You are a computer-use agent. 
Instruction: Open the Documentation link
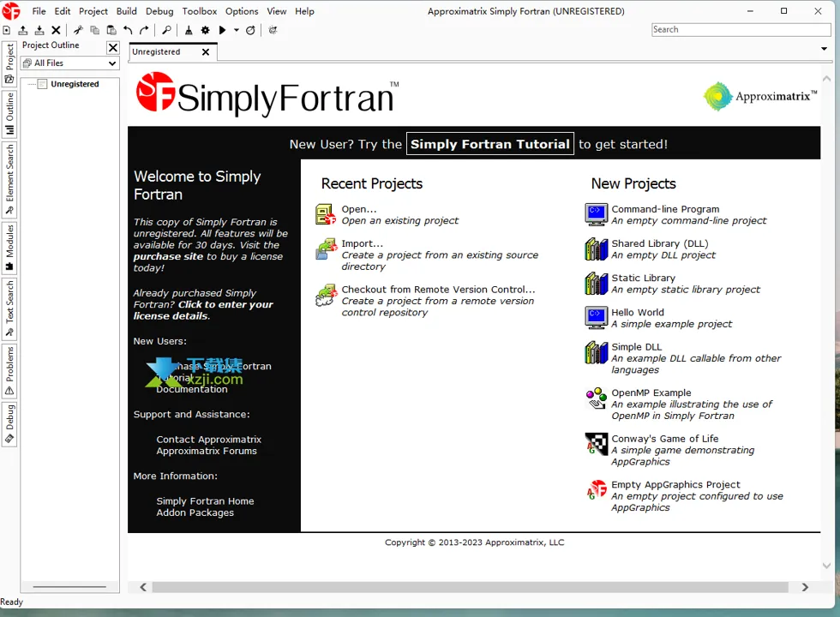pos(192,389)
